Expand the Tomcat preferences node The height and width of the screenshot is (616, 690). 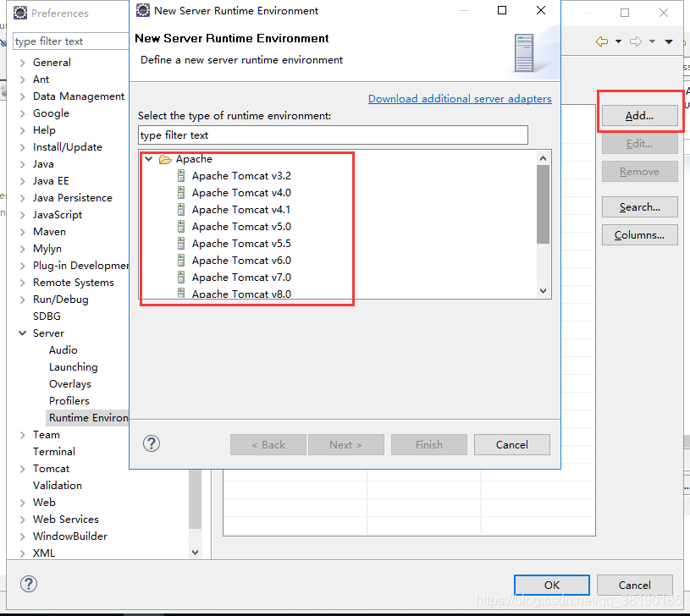(x=23, y=469)
